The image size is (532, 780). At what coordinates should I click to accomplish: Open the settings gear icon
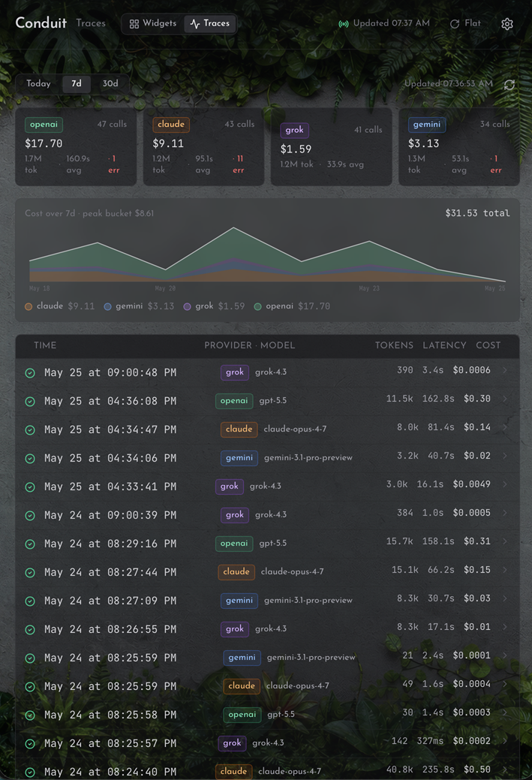[x=506, y=24]
